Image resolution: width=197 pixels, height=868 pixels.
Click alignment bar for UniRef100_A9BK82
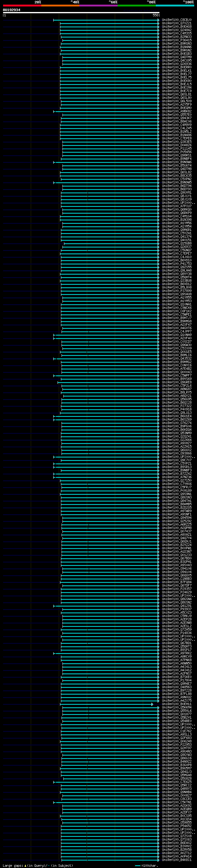[x=106, y=111]
